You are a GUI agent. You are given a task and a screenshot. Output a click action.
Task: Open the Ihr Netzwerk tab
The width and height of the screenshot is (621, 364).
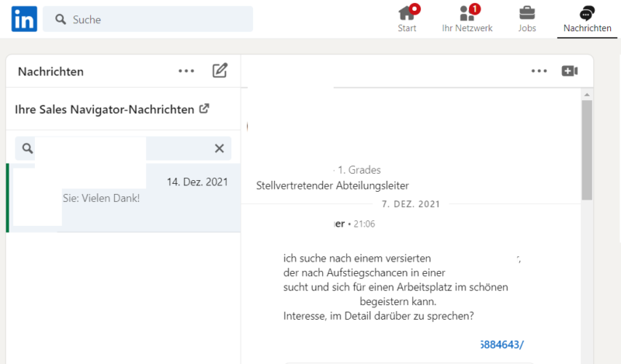pos(467,19)
